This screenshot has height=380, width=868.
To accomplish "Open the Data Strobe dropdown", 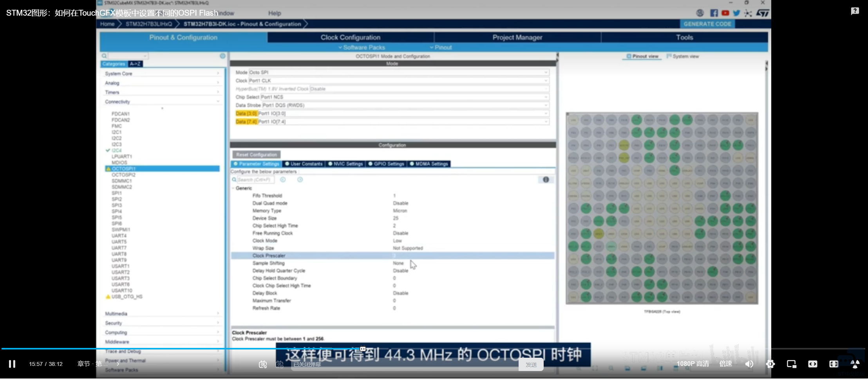I will pos(405,105).
